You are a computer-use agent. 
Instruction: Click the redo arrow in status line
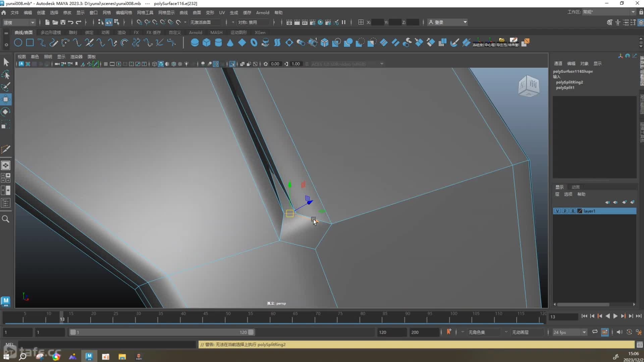click(78, 22)
